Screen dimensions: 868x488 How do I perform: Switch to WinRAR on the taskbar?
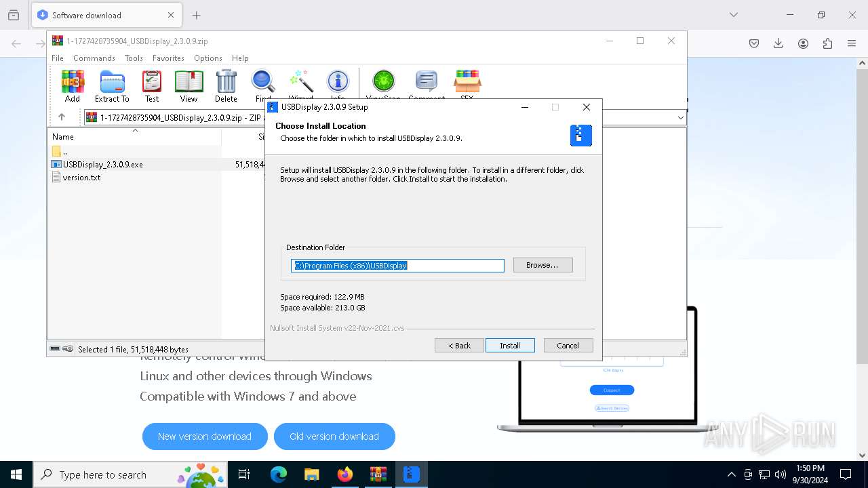[x=378, y=474]
